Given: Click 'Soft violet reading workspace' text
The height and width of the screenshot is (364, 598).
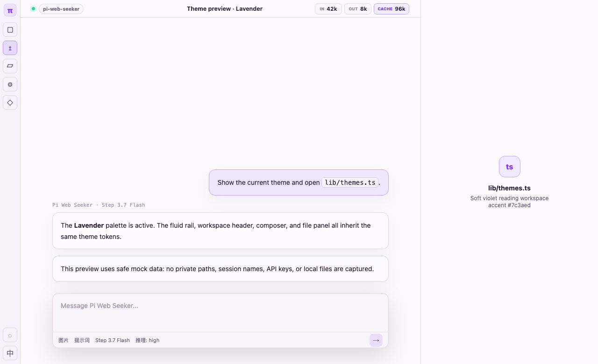Looking at the screenshot, I should pos(509,198).
